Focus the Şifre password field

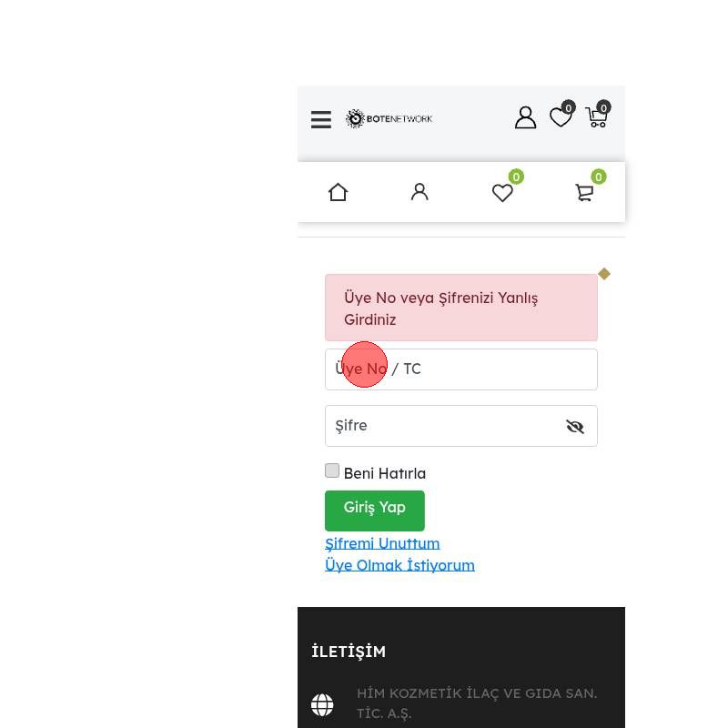[461, 426]
